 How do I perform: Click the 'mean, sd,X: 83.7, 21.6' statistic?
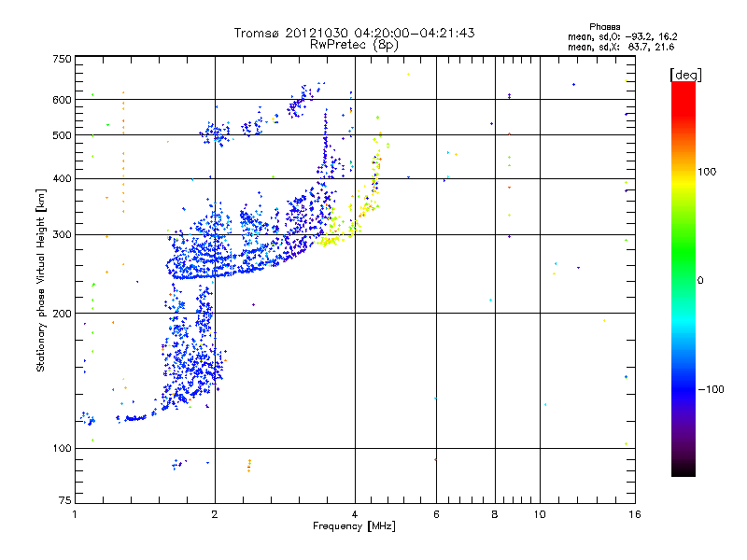point(621,47)
